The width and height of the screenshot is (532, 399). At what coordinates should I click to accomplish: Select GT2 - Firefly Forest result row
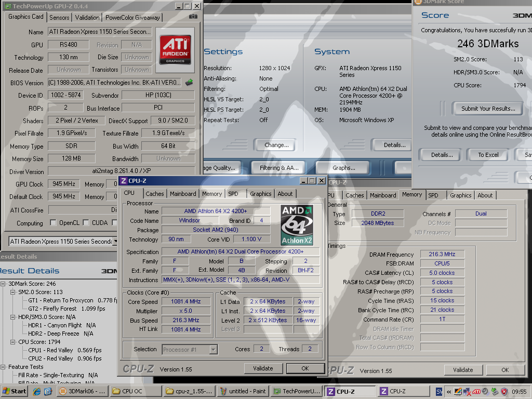pos(67,309)
